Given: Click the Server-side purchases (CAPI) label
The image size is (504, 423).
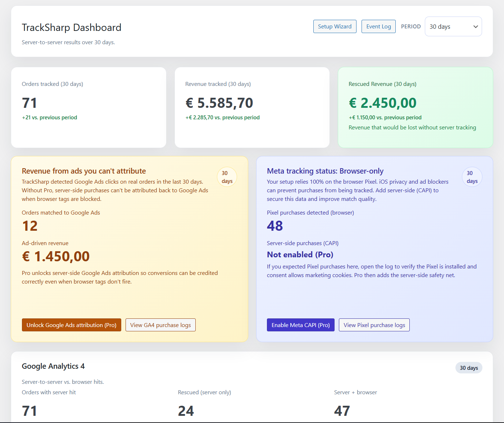Looking at the screenshot, I should tap(303, 243).
